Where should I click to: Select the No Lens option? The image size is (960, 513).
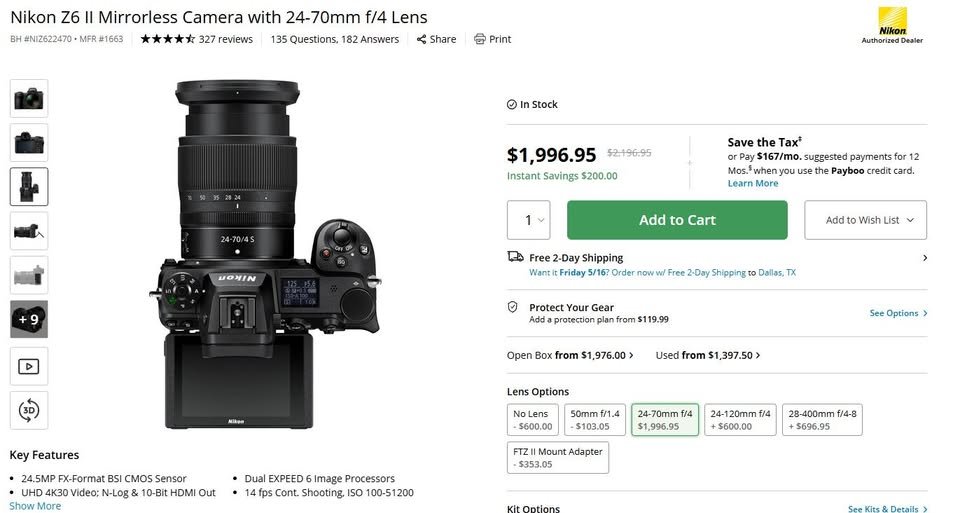532,419
